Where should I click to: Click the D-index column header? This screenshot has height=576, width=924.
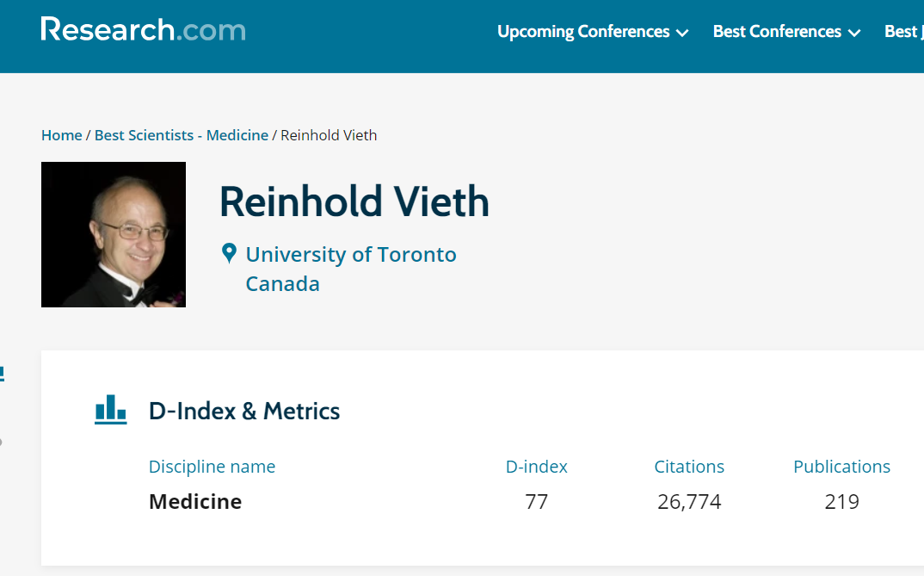click(536, 467)
